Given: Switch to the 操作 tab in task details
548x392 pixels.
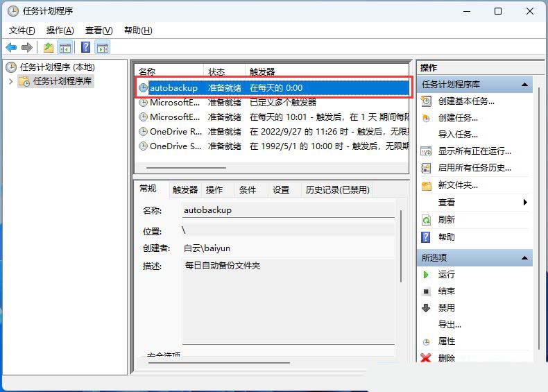Looking at the screenshot, I should point(214,190).
